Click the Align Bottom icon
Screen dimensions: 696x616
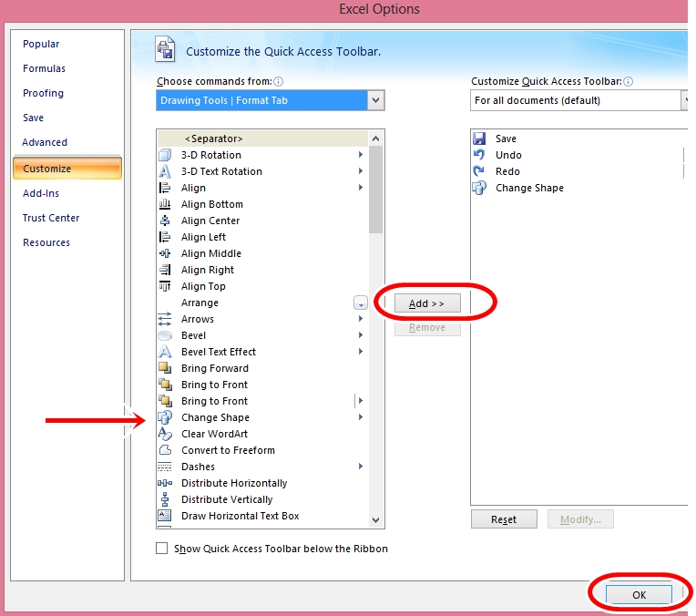pyautogui.click(x=165, y=204)
